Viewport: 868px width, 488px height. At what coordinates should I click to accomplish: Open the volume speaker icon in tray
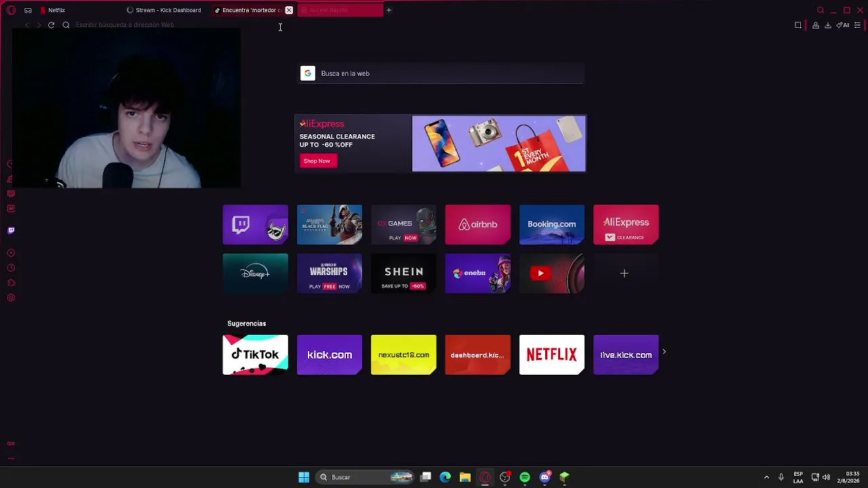(827, 477)
